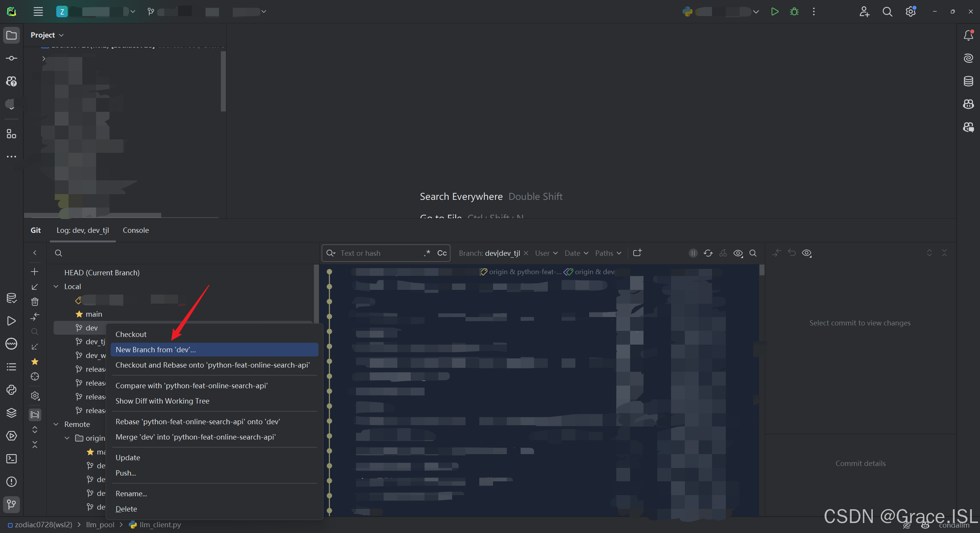This screenshot has width=980, height=533.
Task: Click Delete in the context menu
Action: (126, 509)
